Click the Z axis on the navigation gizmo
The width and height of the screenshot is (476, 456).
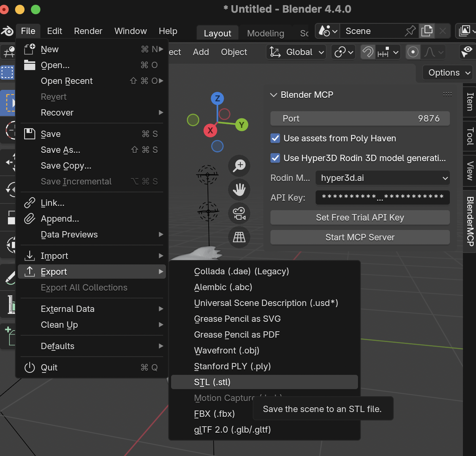point(217,98)
